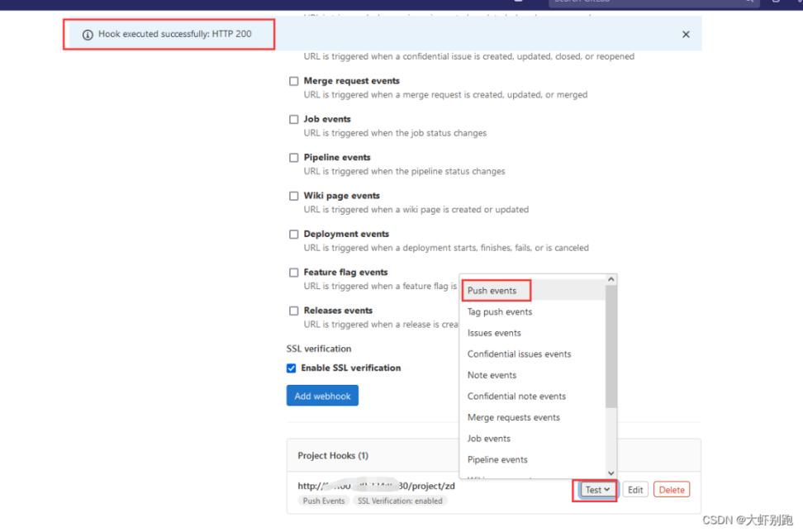Click the dropdown list scroll-down arrow
The image size is (803, 532).
(x=611, y=473)
